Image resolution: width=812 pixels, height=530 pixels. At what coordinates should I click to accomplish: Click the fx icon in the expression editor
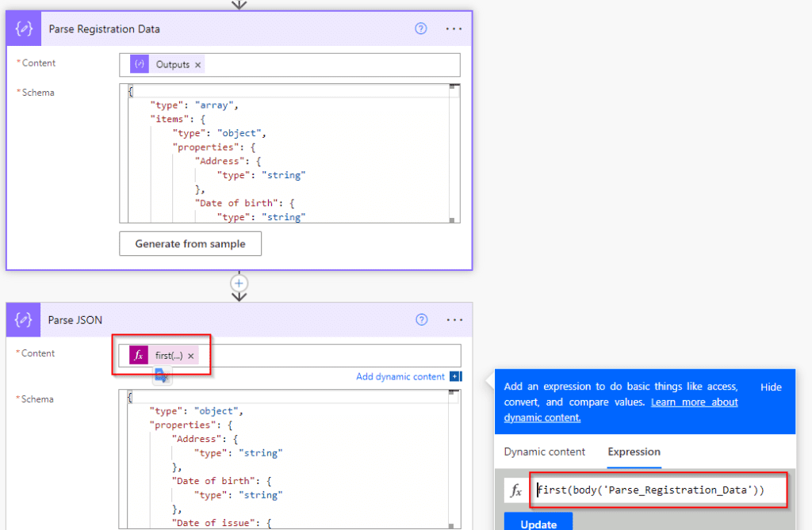coord(516,490)
